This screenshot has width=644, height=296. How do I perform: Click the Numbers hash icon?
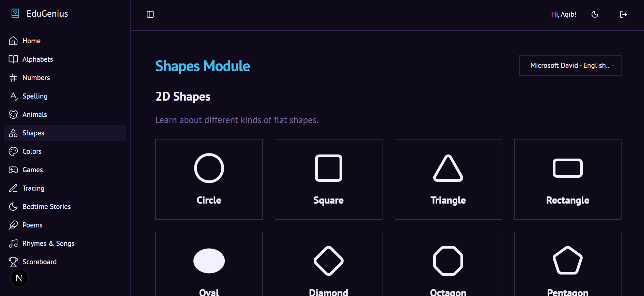pyautogui.click(x=13, y=78)
